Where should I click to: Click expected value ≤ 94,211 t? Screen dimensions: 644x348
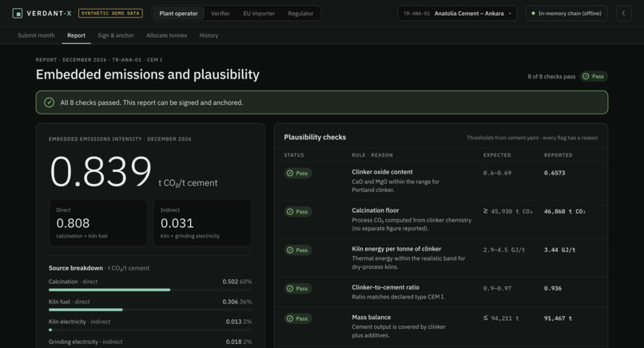tap(501, 318)
